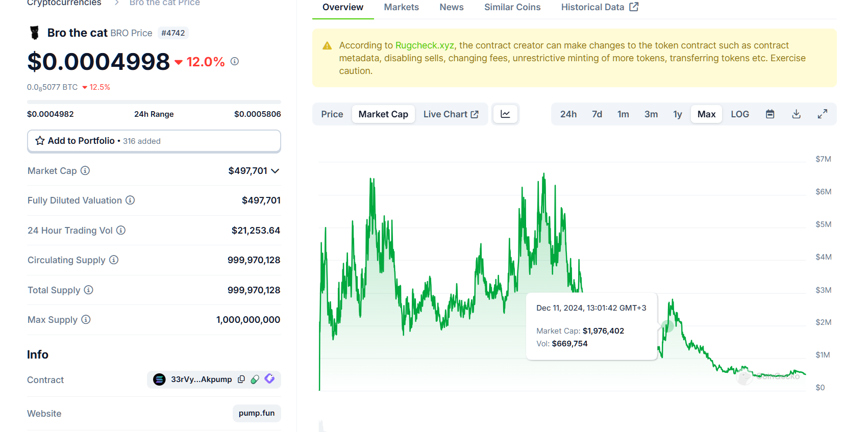The image size is (868, 432).
Task: Click the Cryptocurrencies breadcrumb link
Action: (x=64, y=3)
